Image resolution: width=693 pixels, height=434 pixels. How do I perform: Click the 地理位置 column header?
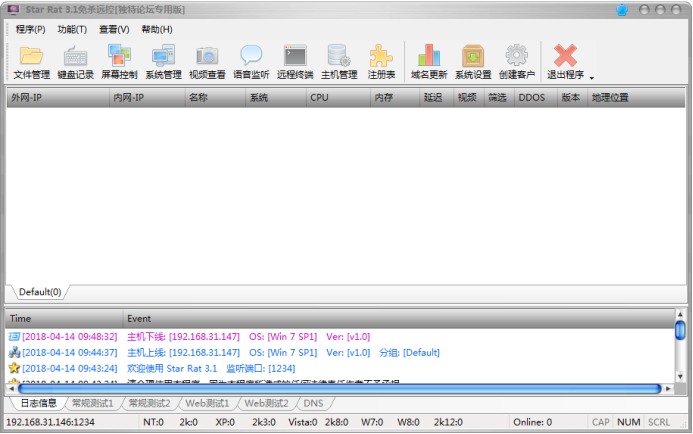point(636,97)
